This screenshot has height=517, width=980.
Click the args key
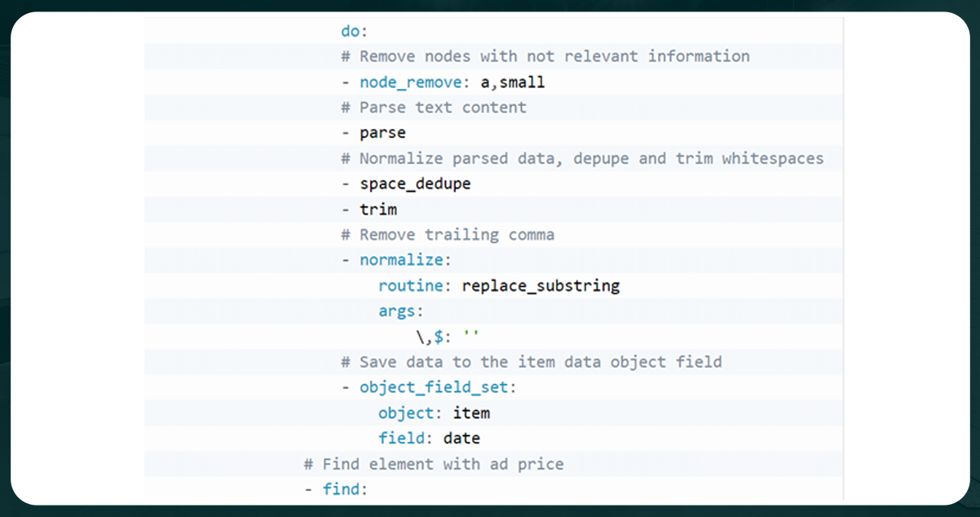(x=398, y=311)
